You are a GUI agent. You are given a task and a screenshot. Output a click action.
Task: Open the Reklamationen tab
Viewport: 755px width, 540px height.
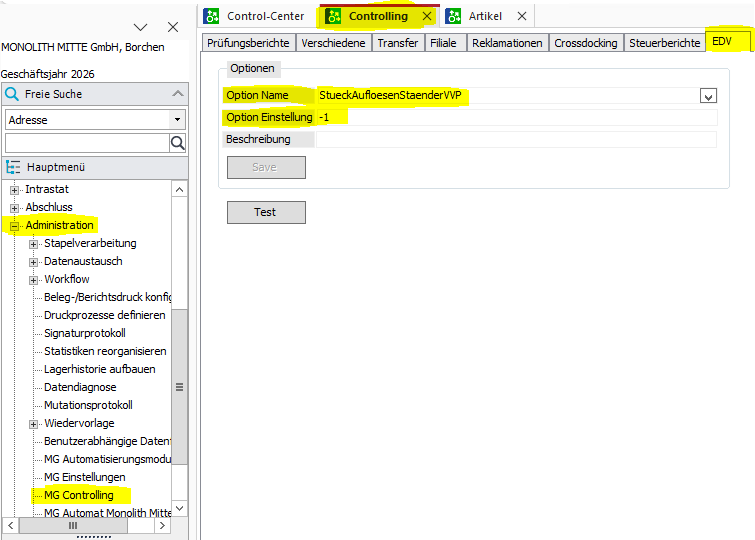coord(507,43)
